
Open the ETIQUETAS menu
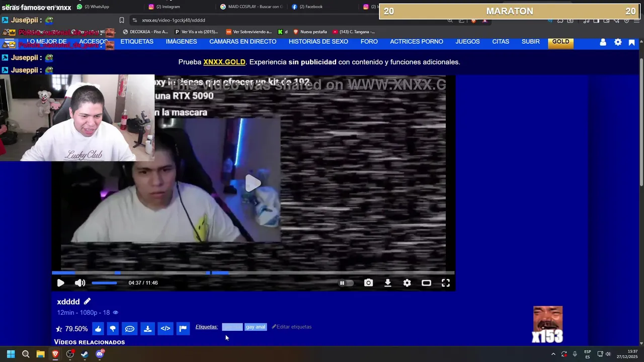[137, 42]
